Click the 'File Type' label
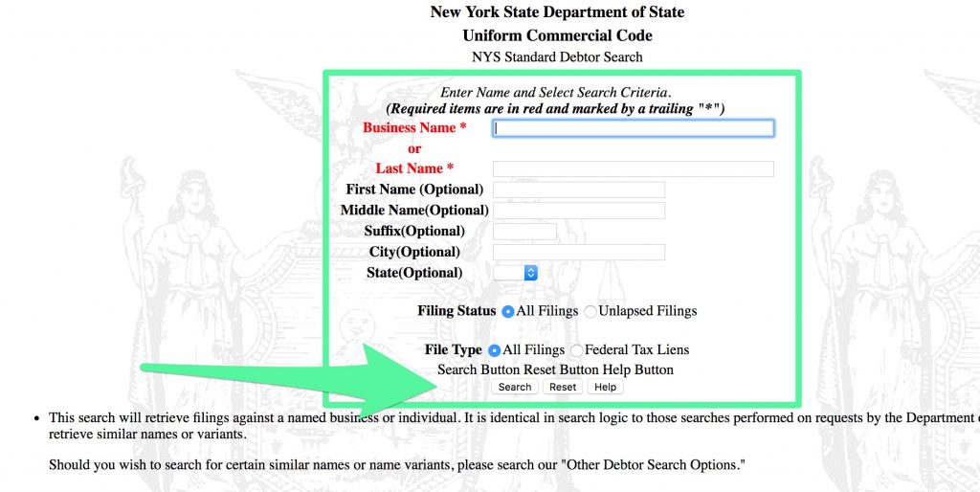This screenshot has height=492, width=980. (454, 350)
